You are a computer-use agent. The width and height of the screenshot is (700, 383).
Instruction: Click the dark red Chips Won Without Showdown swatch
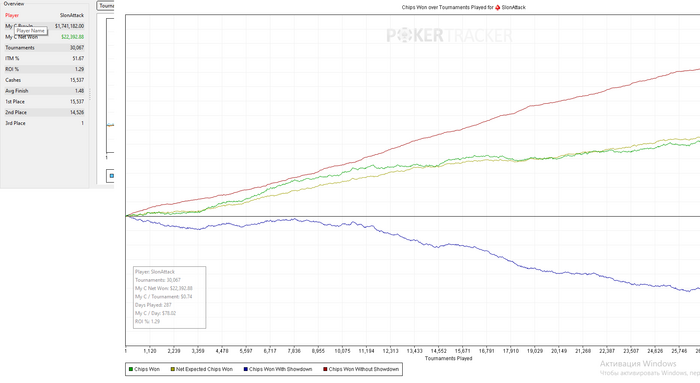pos(325,369)
